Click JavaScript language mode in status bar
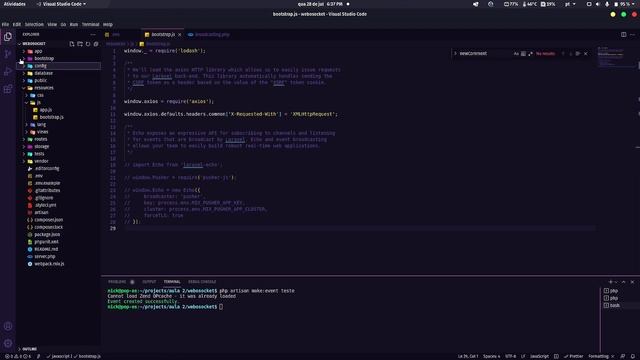Screen dimensions: 640x360 pos(539,356)
